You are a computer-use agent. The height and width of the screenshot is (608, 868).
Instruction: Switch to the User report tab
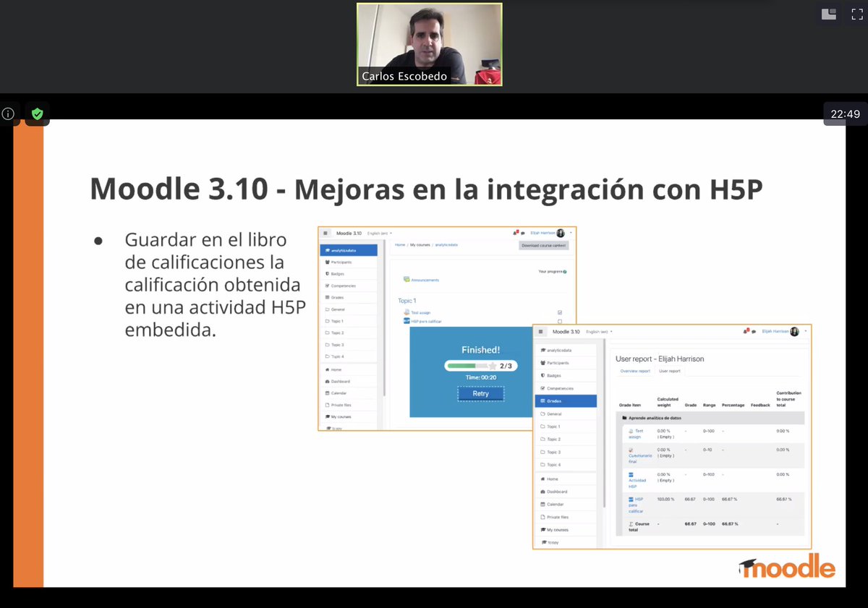tap(670, 371)
